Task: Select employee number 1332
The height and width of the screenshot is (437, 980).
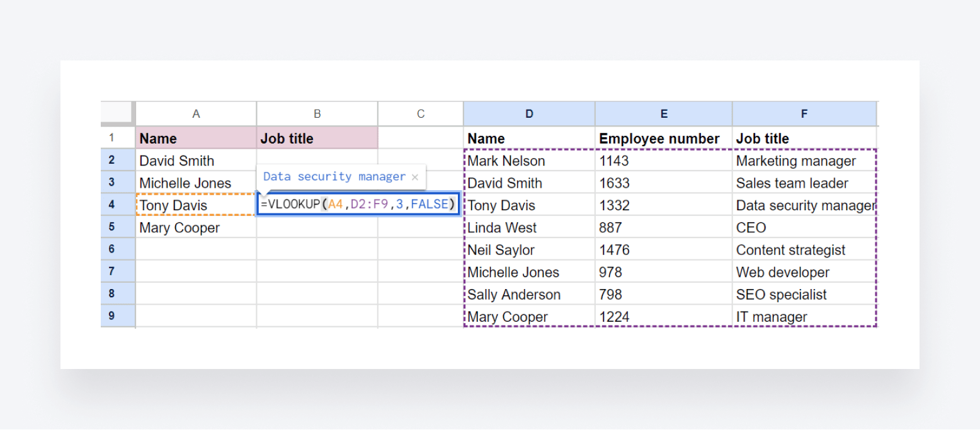Action: coord(664,205)
